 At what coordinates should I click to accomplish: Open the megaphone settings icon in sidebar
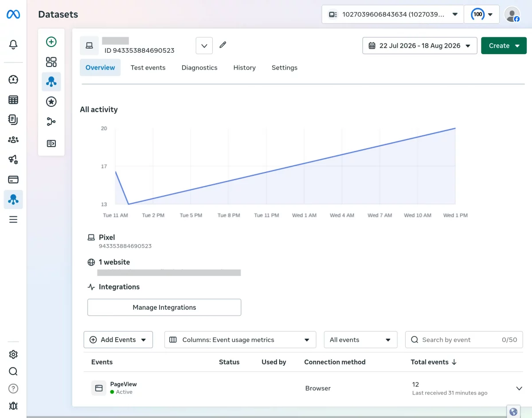[x=13, y=160]
